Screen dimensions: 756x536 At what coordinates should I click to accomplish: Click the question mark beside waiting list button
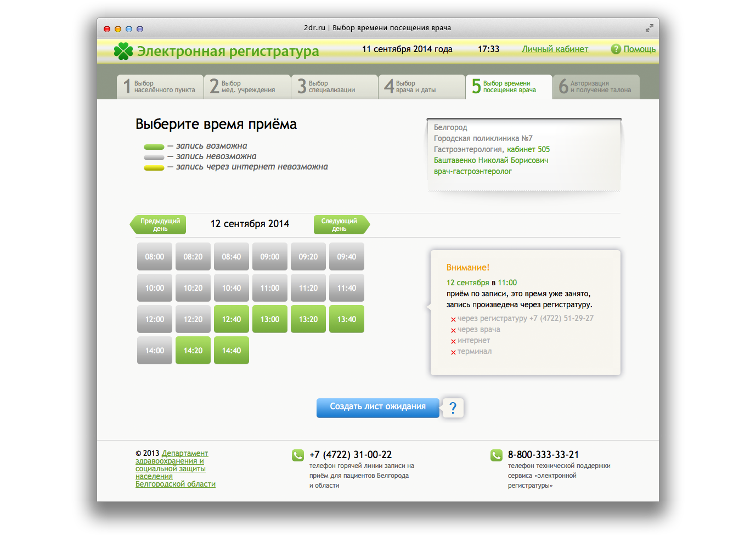pyautogui.click(x=453, y=408)
